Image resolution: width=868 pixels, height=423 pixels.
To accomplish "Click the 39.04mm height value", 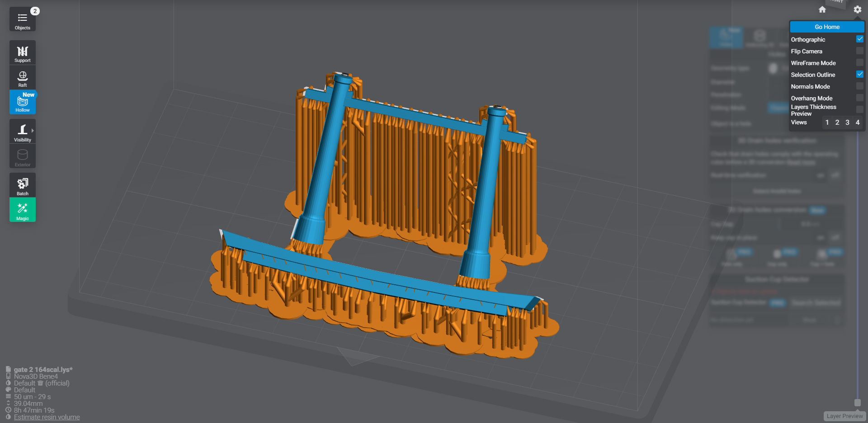I will (x=28, y=404).
